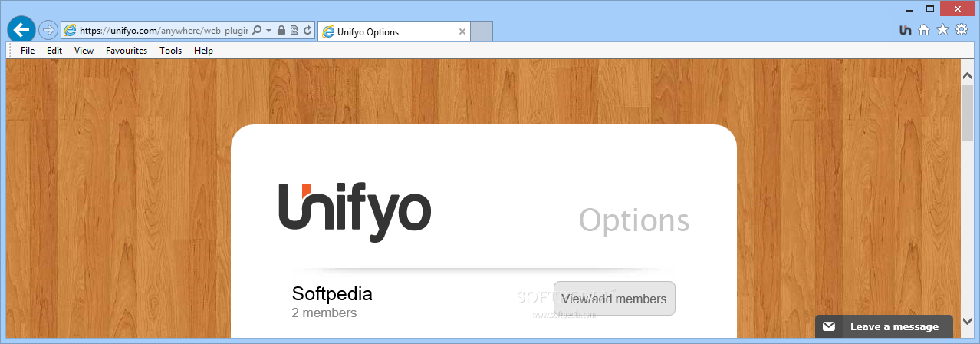This screenshot has width=980, height=344.
Task: Open the address bar autocomplete dropdown arrow
Action: (x=268, y=31)
